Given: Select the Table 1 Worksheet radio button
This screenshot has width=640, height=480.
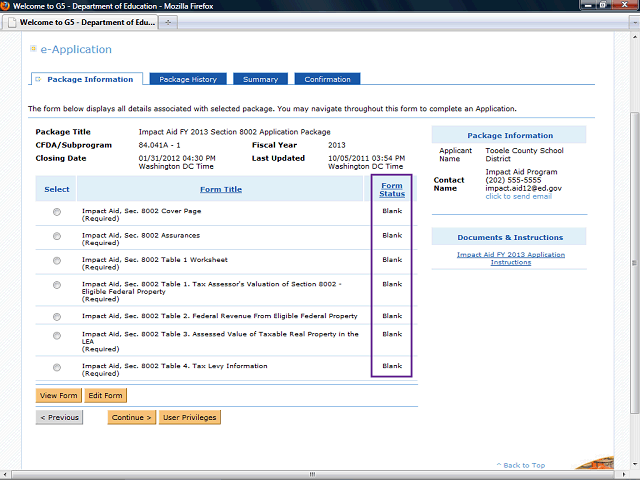Looking at the screenshot, I should (x=57, y=262).
